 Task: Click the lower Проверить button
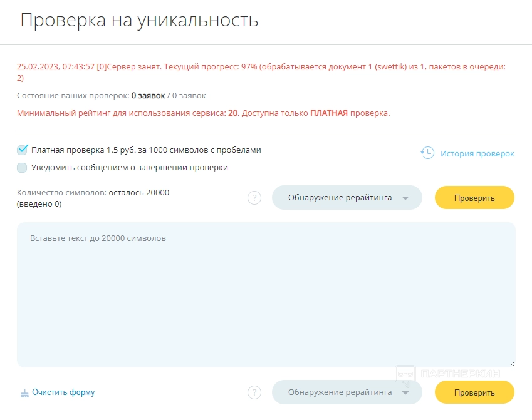coord(474,392)
